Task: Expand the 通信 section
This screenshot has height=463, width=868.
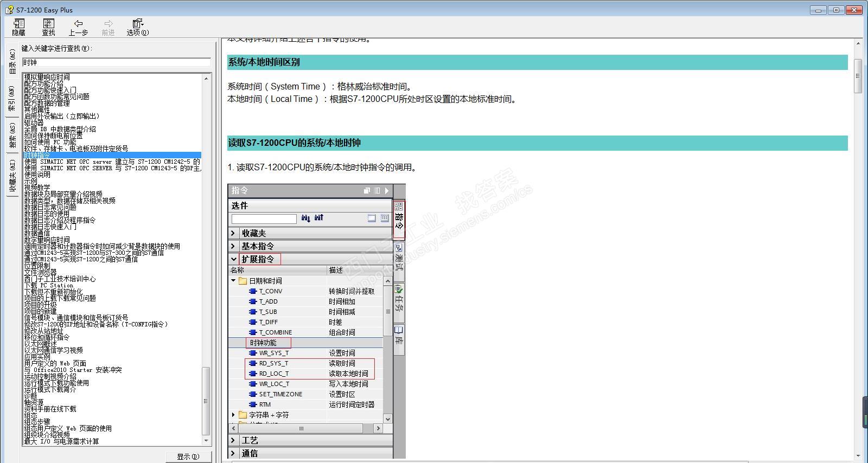Action: (234, 453)
